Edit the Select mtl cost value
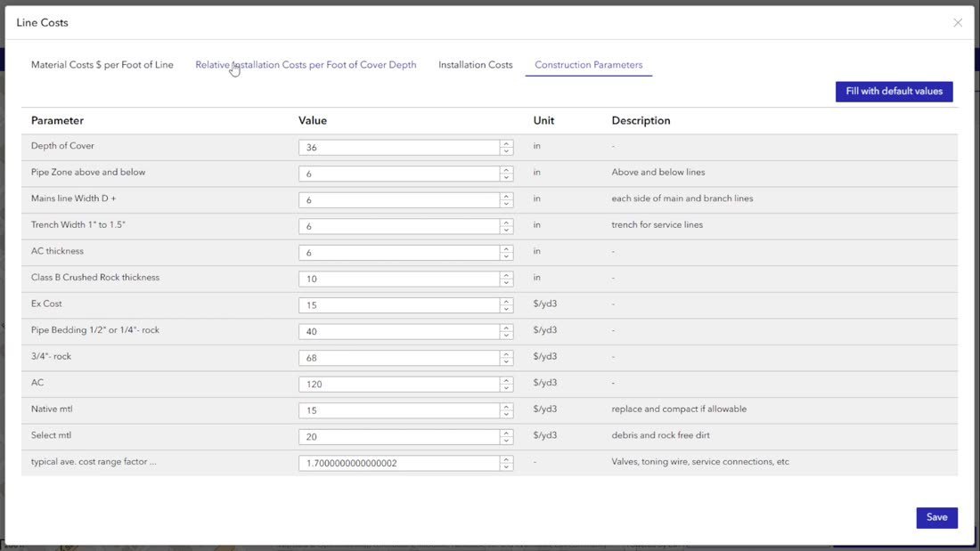 [x=399, y=437]
